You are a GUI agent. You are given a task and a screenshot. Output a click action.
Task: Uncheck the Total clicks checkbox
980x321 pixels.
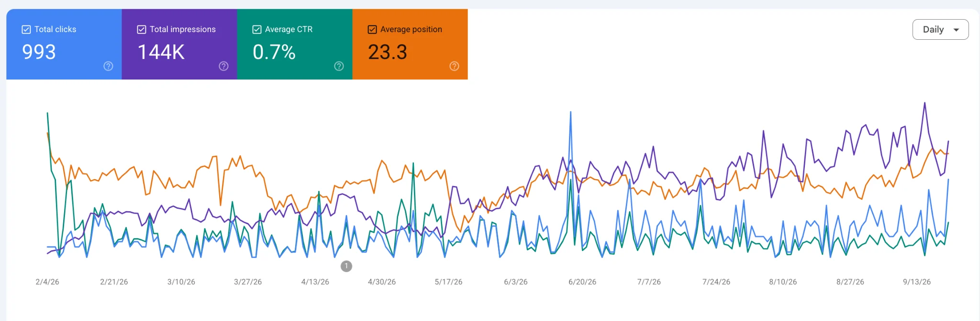(26, 30)
